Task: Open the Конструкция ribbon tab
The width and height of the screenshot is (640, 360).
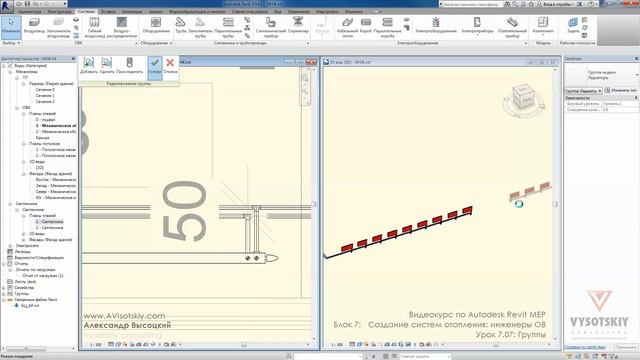Action: click(59, 12)
